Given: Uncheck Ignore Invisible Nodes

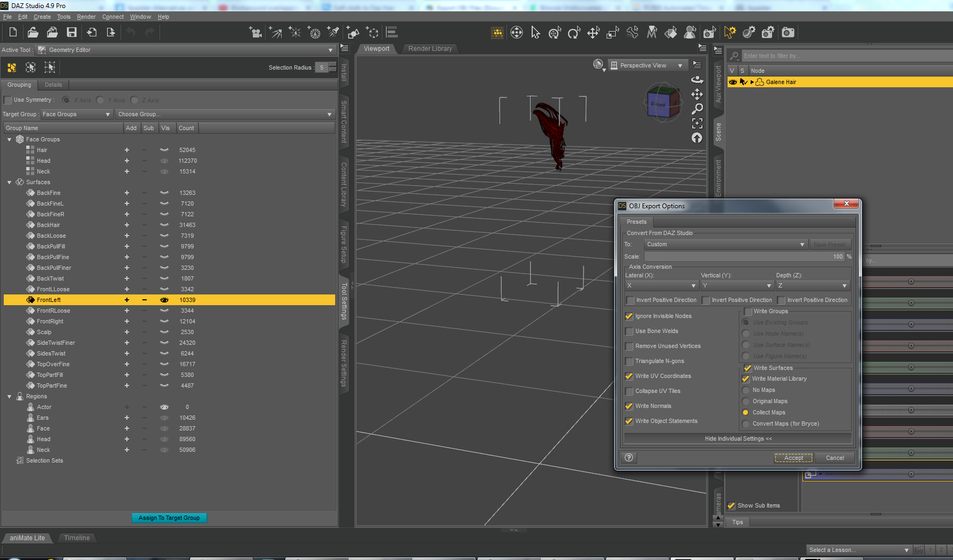Looking at the screenshot, I should pos(630,316).
